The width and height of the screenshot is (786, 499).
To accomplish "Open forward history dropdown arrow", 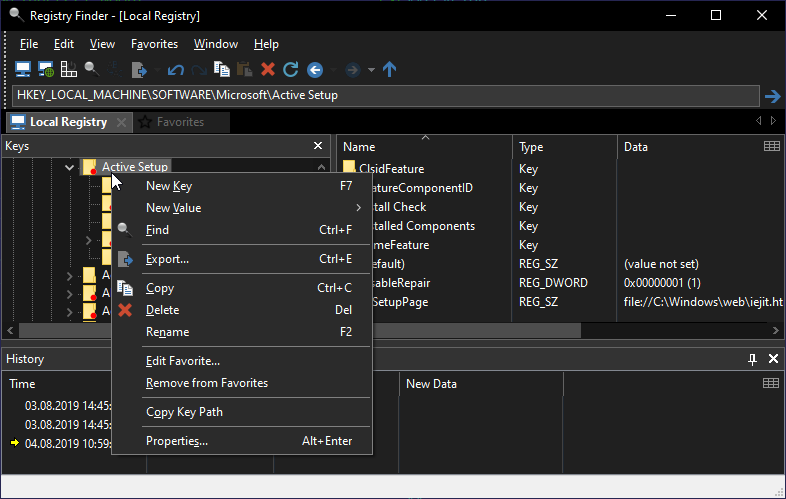I will (x=371, y=70).
